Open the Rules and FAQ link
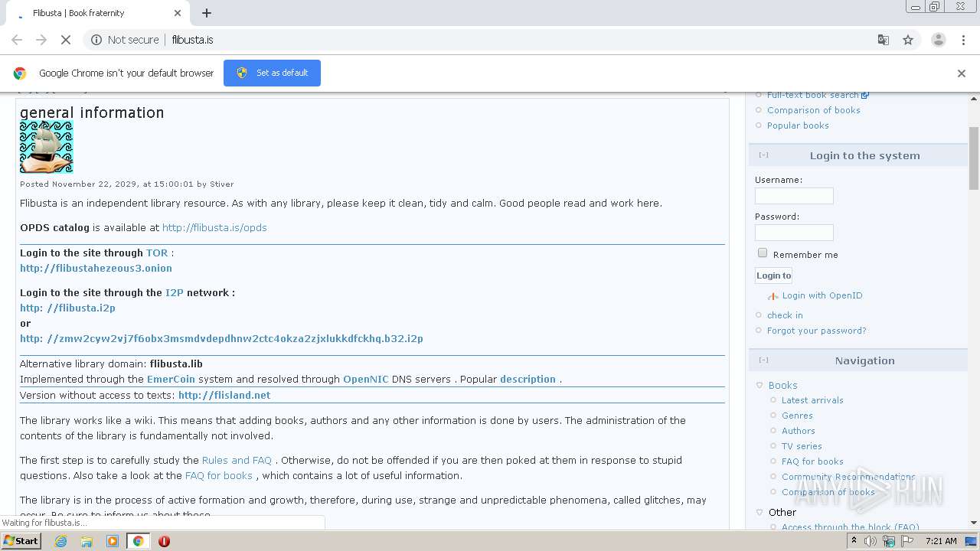Screen dimensions: 980x551 click(x=237, y=460)
